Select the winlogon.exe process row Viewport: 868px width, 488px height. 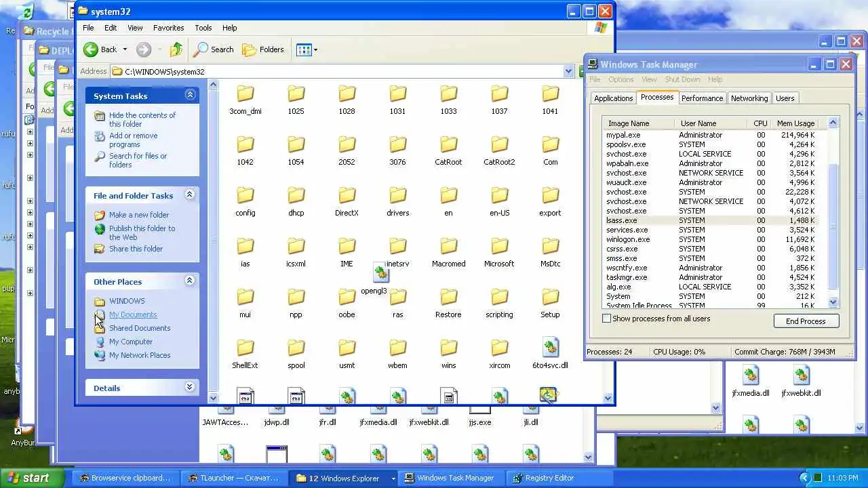coord(711,239)
